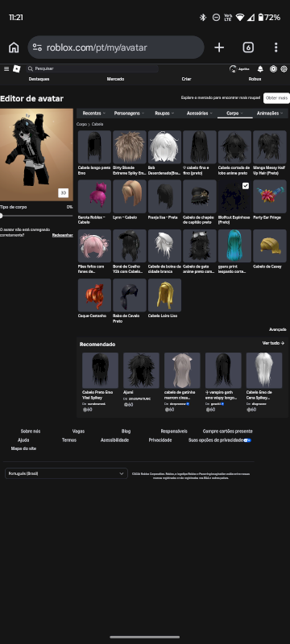Select Franja lisa - Preta hair
The width and height of the screenshot is (290, 644).
(164, 196)
